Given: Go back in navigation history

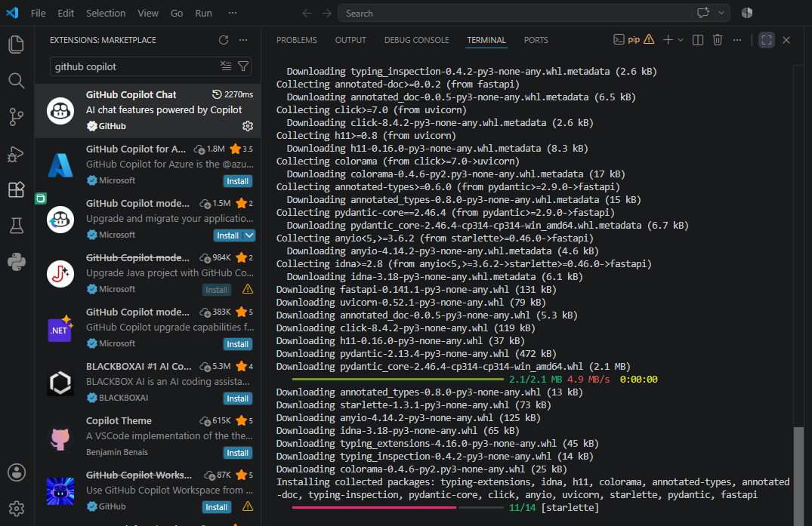Looking at the screenshot, I should pos(307,13).
